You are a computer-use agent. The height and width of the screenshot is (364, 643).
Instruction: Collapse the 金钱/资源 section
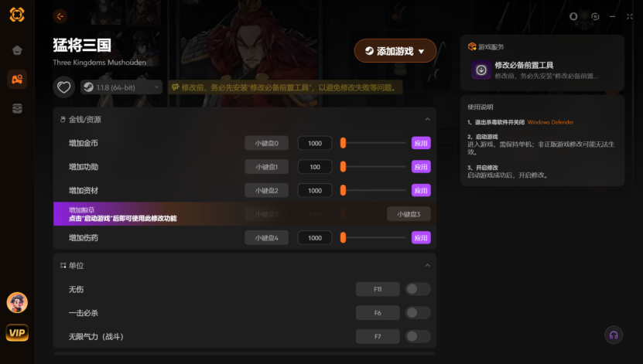click(427, 119)
